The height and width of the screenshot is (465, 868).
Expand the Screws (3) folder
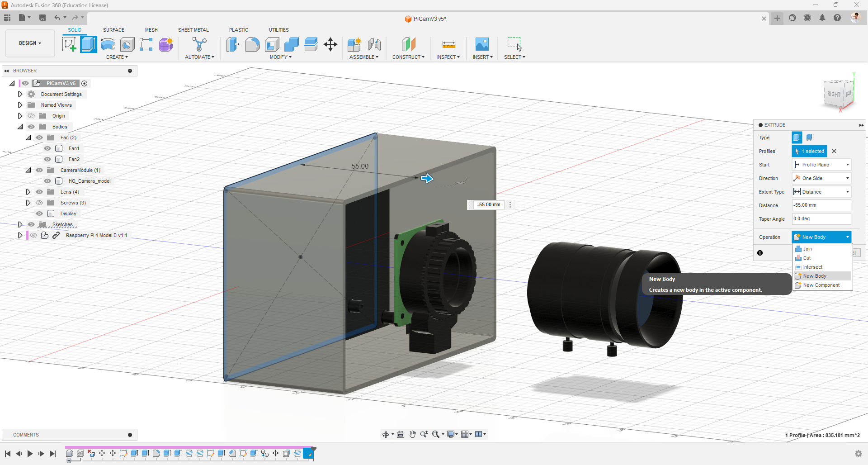(28, 203)
